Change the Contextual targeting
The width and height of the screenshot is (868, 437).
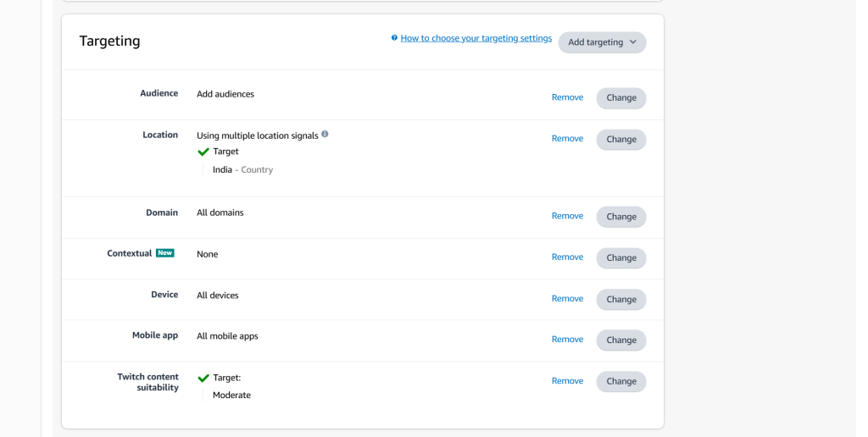pyautogui.click(x=621, y=257)
